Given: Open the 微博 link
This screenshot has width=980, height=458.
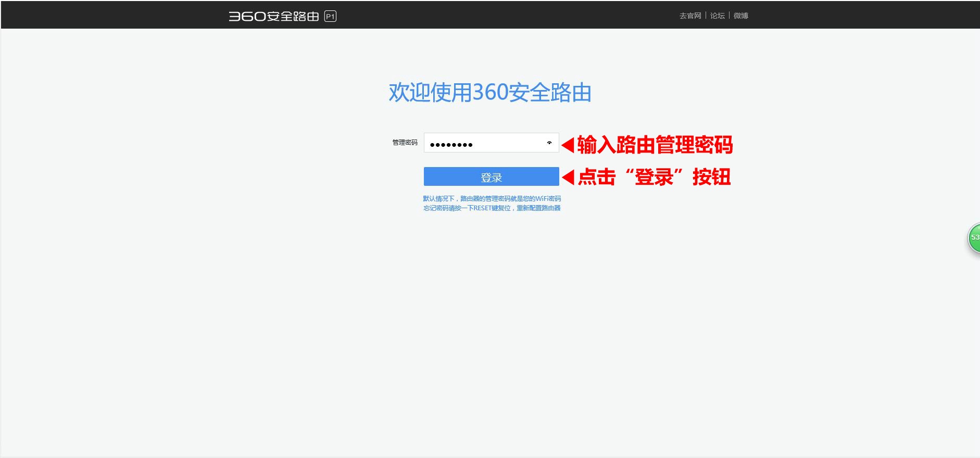Looking at the screenshot, I should coord(740,16).
